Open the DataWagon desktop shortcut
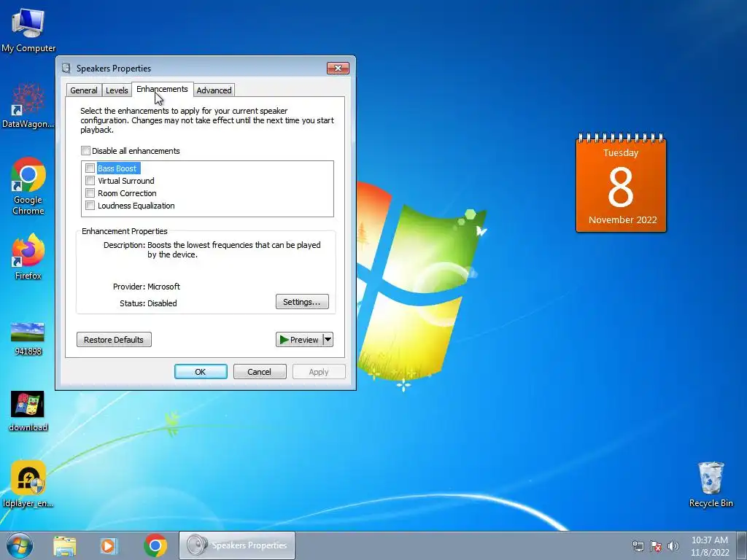 coord(28,105)
